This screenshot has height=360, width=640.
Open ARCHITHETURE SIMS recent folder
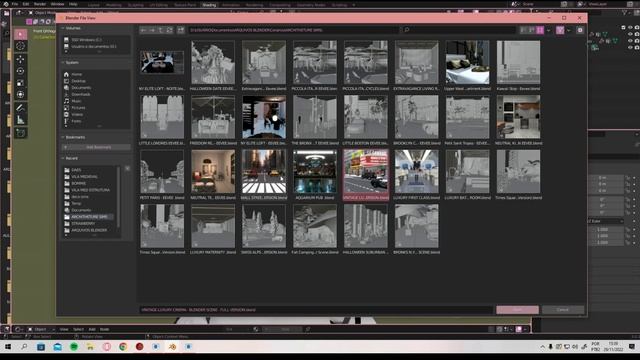pos(90,217)
